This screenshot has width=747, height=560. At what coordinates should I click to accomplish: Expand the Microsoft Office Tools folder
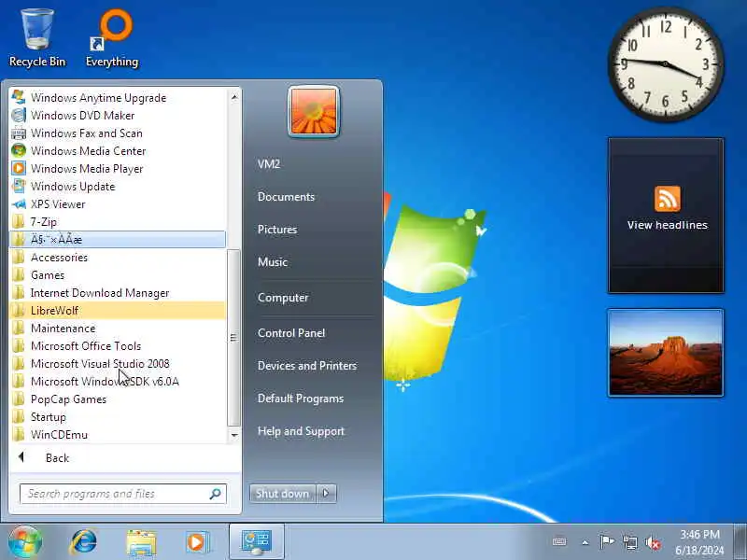pos(118,345)
